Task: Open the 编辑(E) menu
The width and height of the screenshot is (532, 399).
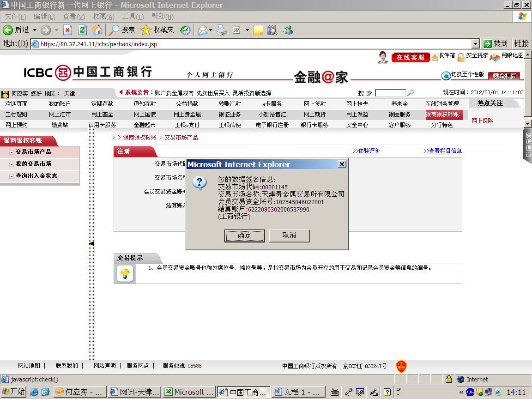Action: click(x=44, y=17)
